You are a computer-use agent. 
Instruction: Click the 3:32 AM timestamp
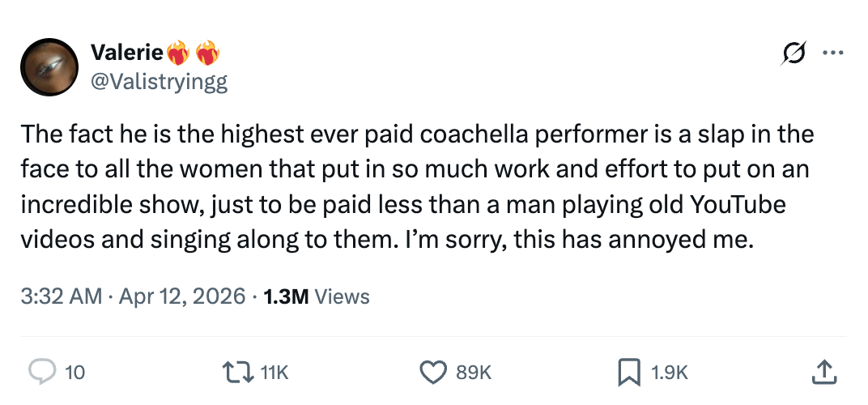(60, 296)
